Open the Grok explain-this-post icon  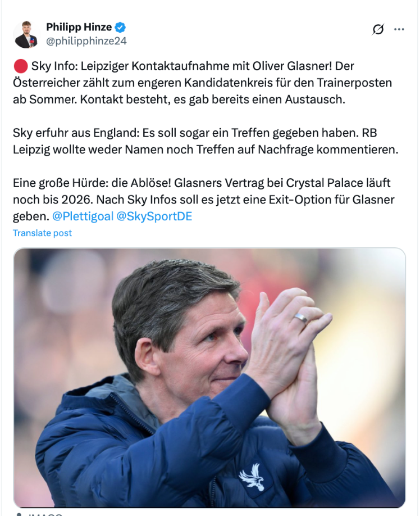[x=378, y=30]
